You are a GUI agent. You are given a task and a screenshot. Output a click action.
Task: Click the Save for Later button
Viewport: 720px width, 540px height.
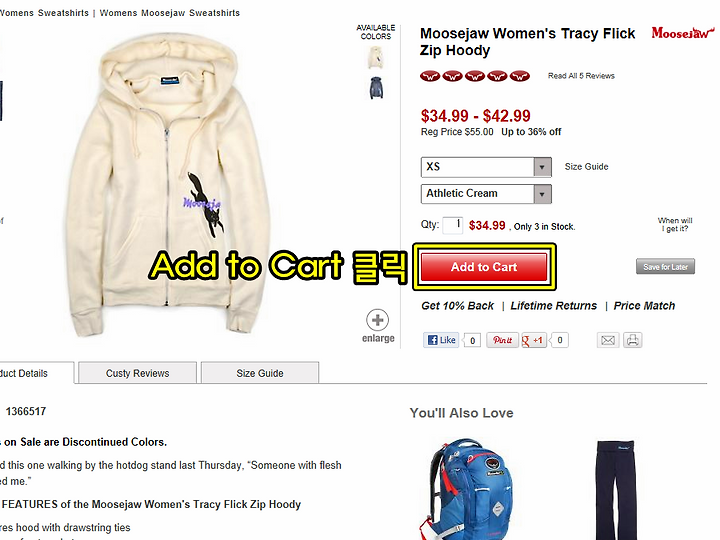point(665,266)
